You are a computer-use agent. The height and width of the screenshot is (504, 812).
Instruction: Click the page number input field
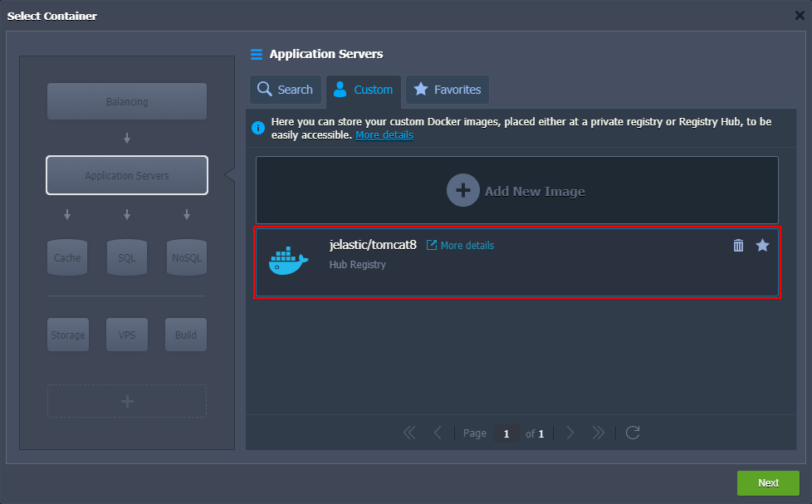(x=506, y=433)
